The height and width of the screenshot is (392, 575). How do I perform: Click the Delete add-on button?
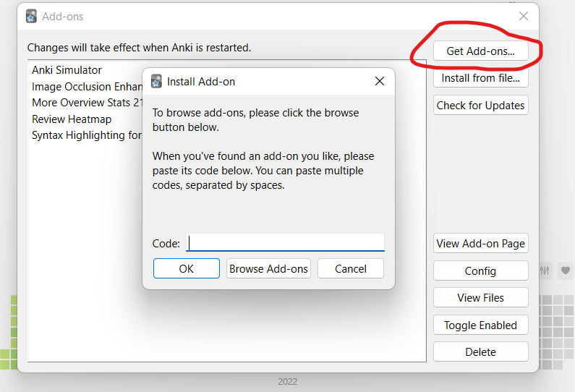pos(480,351)
